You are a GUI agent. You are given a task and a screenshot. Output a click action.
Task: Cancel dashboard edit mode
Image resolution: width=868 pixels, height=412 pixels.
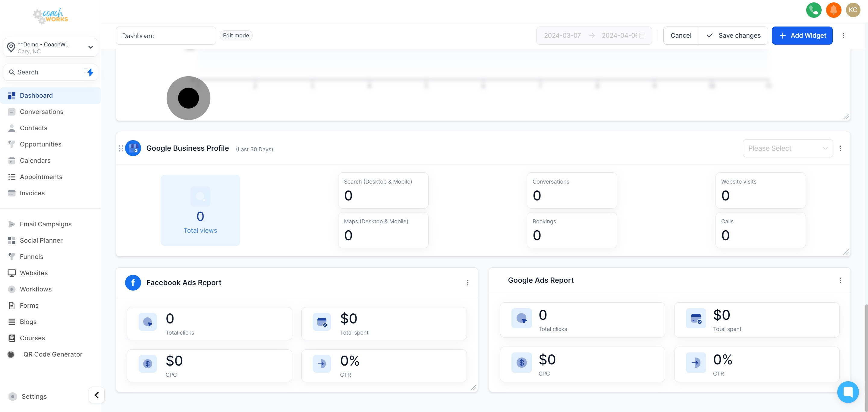(681, 35)
